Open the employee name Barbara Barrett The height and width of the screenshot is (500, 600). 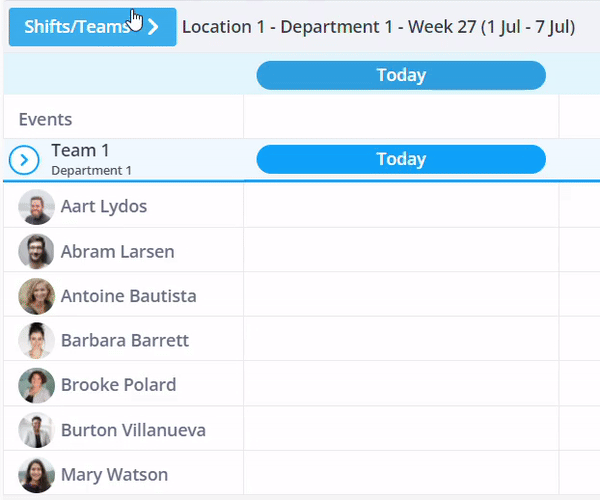(124, 341)
